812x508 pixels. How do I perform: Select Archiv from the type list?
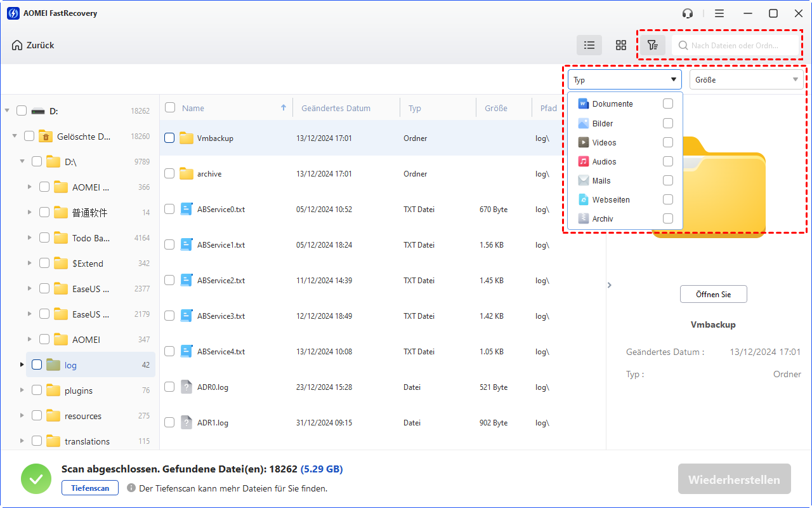pos(602,218)
